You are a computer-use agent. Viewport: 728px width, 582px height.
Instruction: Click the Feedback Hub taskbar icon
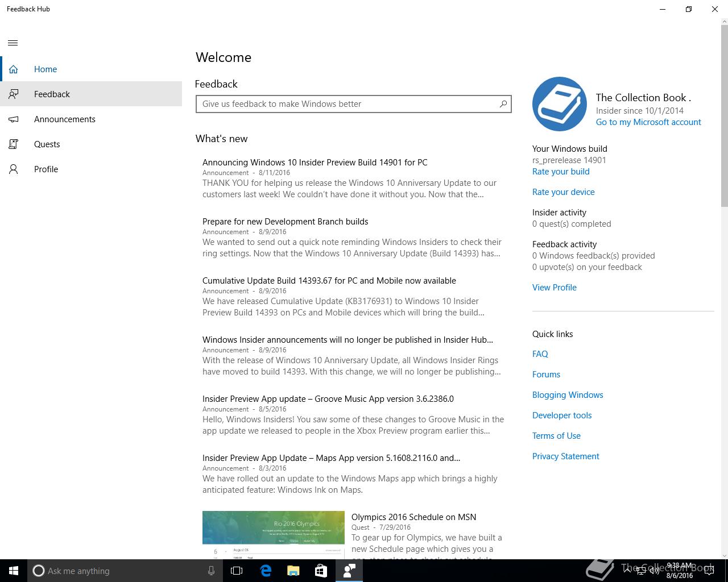pyautogui.click(x=349, y=571)
